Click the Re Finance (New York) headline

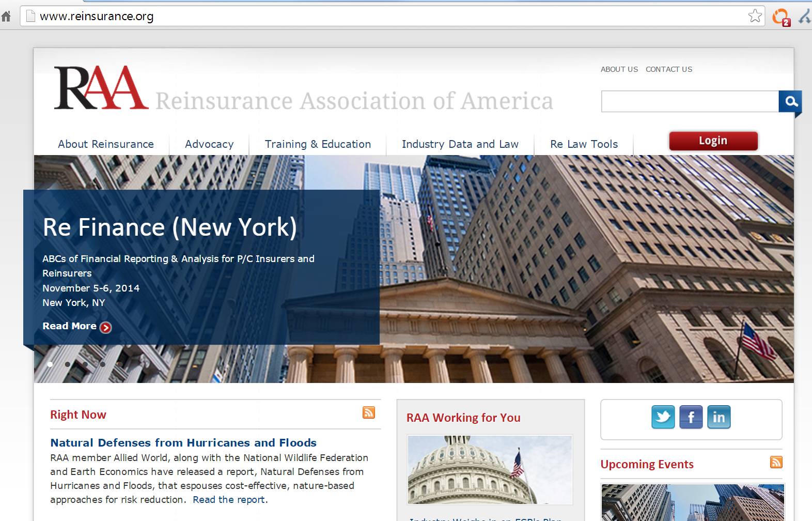[x=170, y=227]
